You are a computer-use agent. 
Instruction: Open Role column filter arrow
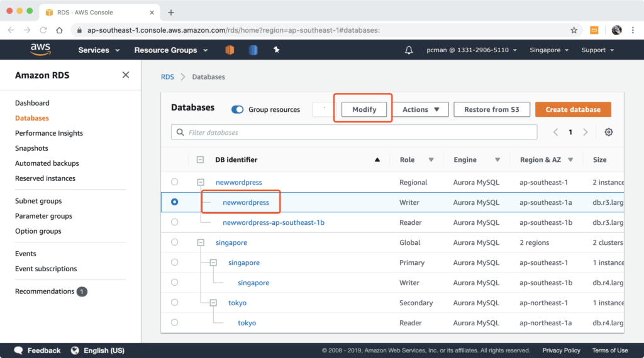pos(431,160)
